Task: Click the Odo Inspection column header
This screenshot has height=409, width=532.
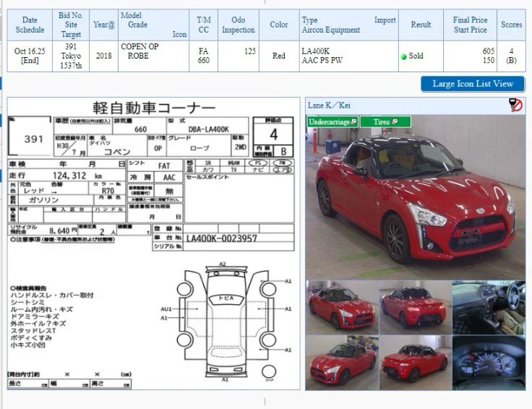Action: [239, 25]
